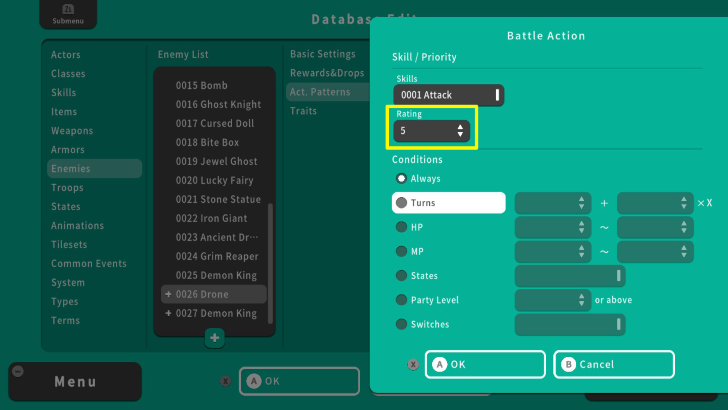The width and height of the screenshot is (728, 410).
Task: Go to Common Events category
Action: tap(89, 264)
